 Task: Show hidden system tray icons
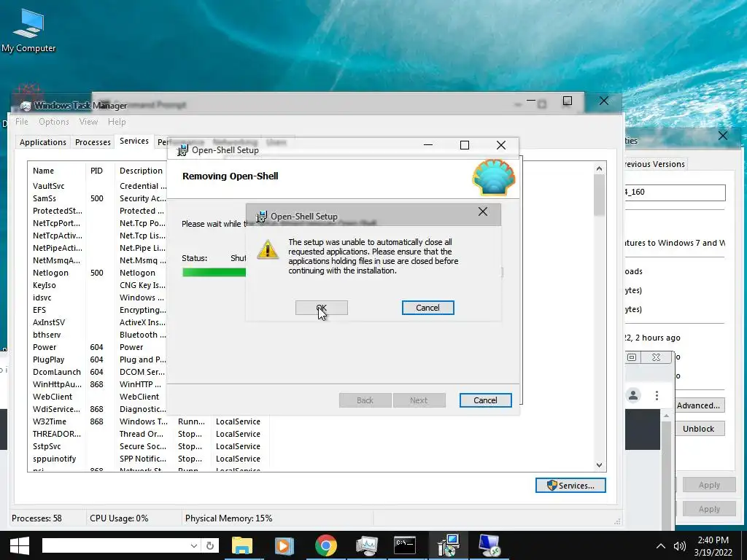[x=661, y=546]
